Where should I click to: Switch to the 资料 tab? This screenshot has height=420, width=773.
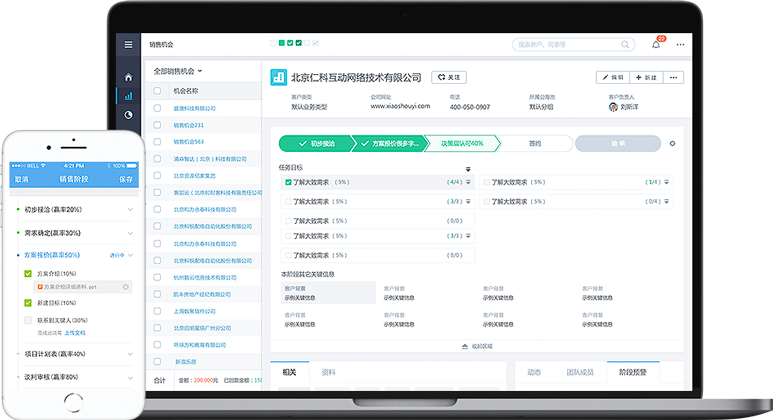pyautogui.click(x=328, y=372)
